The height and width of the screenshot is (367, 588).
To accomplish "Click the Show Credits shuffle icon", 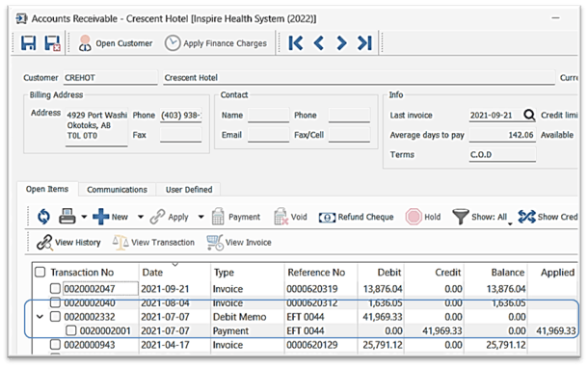I will [x=526, y=217].
